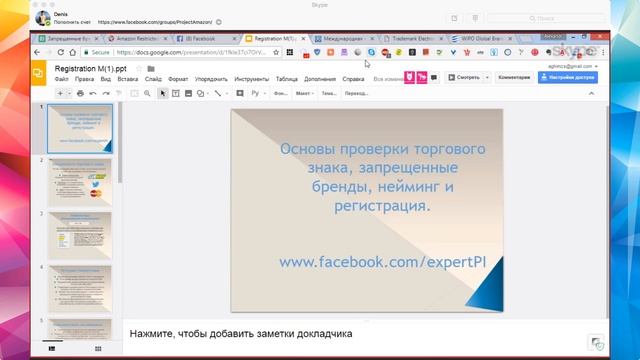Reload the page in browser

[61, 52]
